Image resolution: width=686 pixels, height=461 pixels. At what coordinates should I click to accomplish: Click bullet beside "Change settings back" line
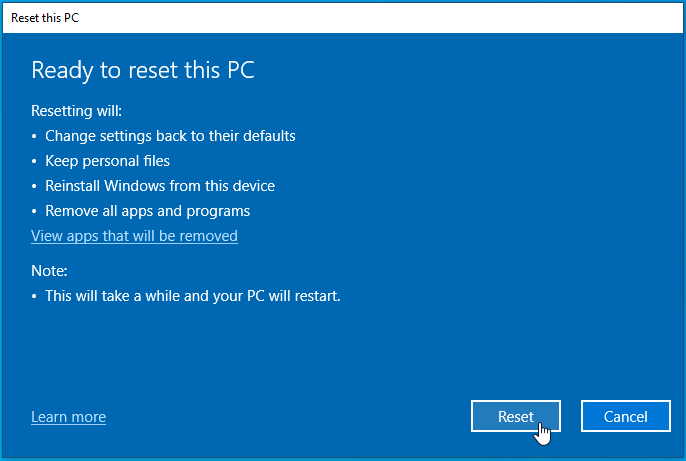tap(35, 136)
